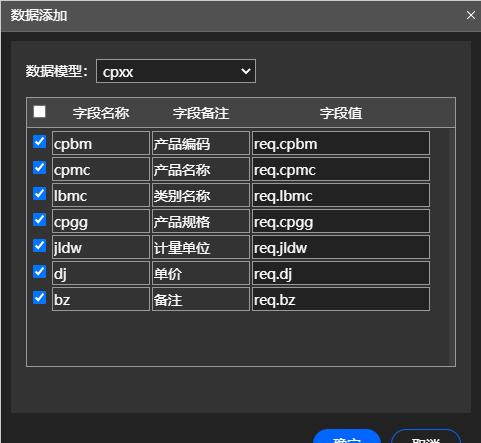The height and width of the screenshot is (443, 481).
Task: Click the 备注 field remark input
Action: click(x=201, y=299)
